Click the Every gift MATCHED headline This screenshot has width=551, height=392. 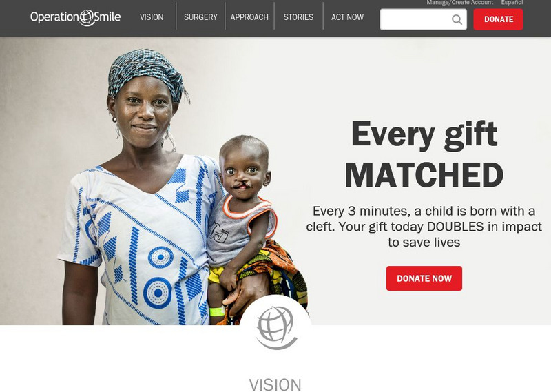[424, 155]
